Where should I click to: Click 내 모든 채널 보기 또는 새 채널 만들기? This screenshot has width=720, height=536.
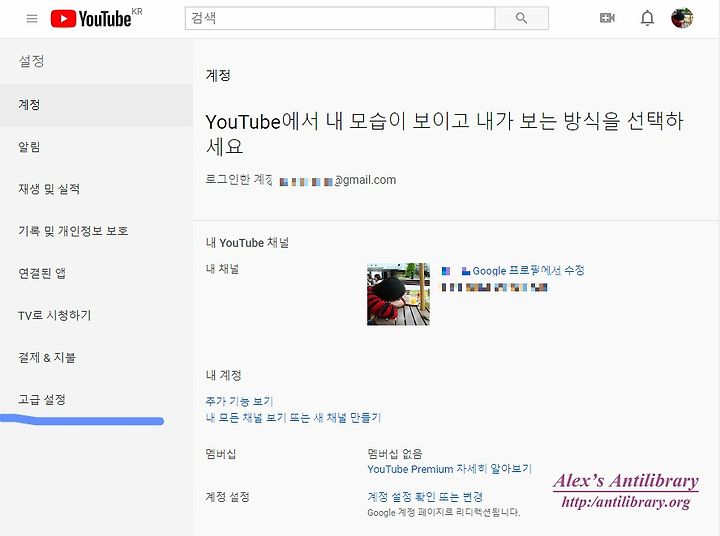pos(293,418)
